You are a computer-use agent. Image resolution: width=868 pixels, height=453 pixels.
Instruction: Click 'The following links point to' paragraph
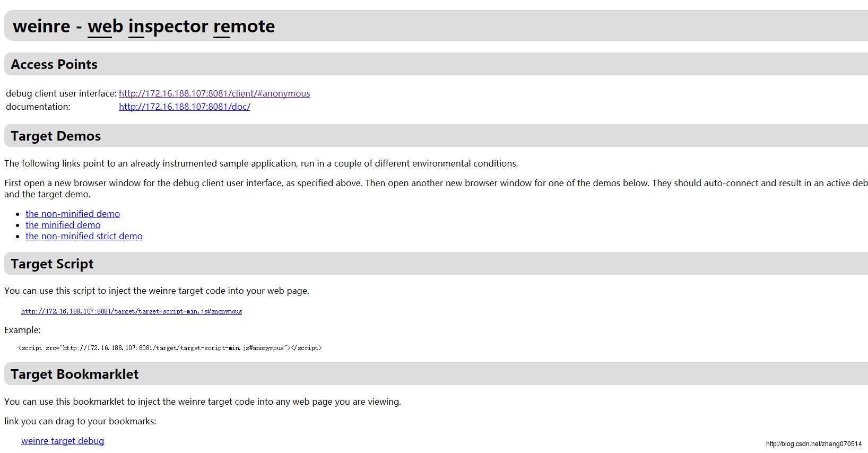261,163
